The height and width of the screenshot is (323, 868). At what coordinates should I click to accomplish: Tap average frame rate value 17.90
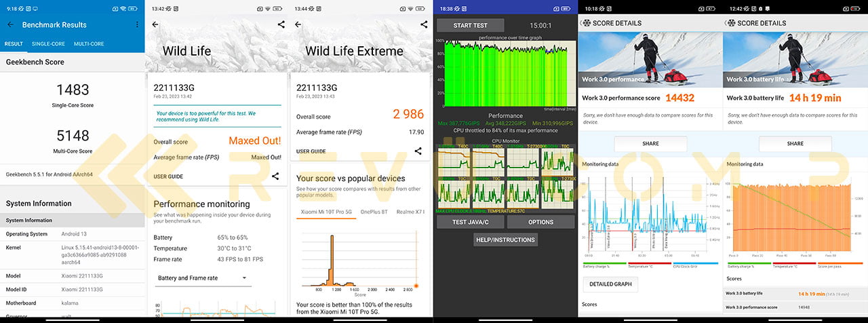point(416,132)
